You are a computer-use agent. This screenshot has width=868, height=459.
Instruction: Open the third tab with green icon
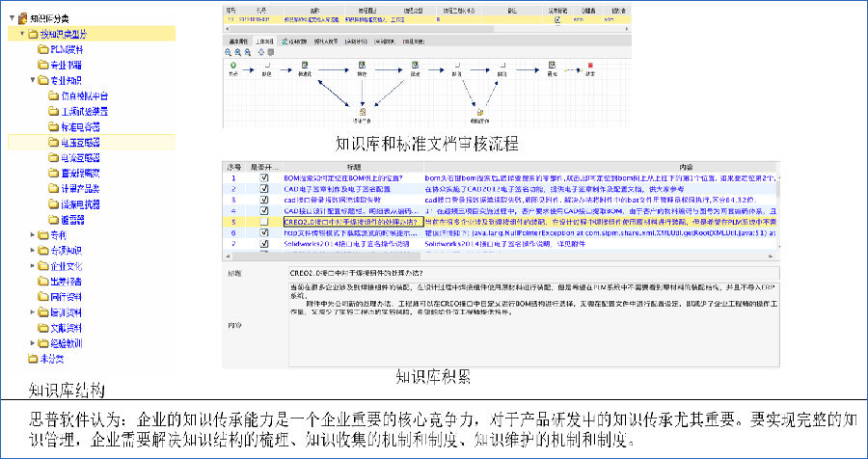point(294,40)
